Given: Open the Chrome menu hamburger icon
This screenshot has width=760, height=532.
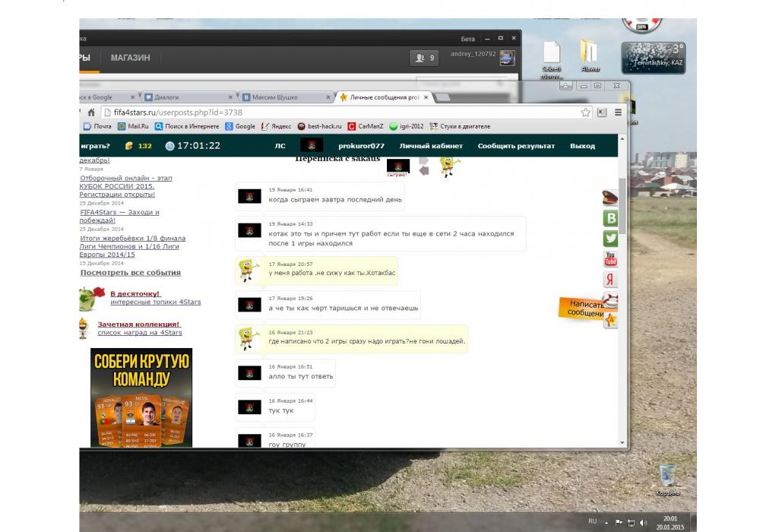Looking at the screenshot, I should click(618, 112).
